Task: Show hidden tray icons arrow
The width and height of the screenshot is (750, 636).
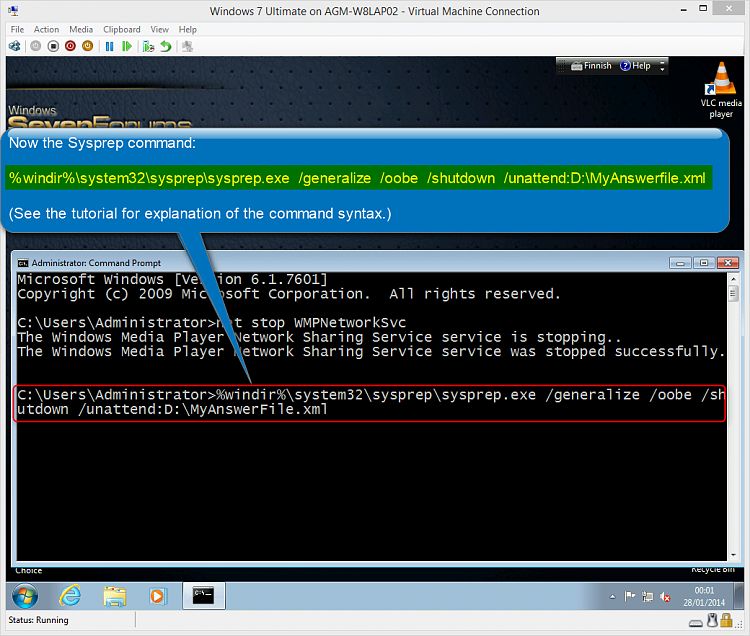Action: (x=612, y=597)
